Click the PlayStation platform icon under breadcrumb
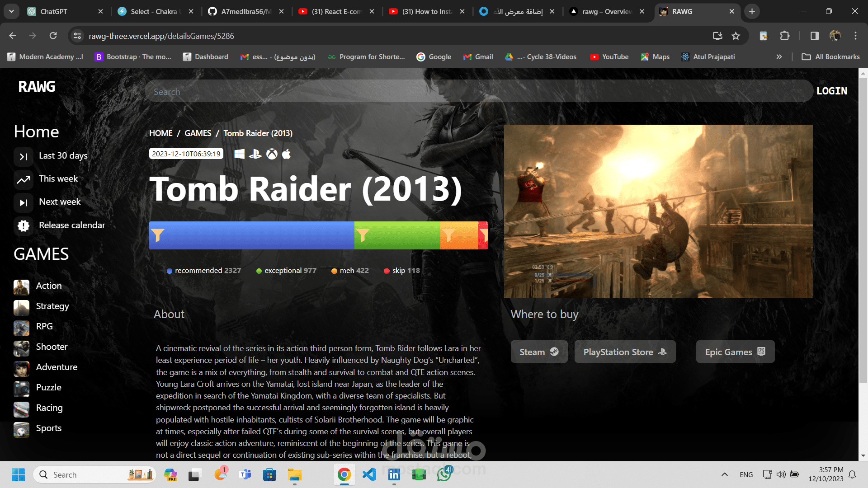Screen dimensions: 868x488 pos(255,154)
